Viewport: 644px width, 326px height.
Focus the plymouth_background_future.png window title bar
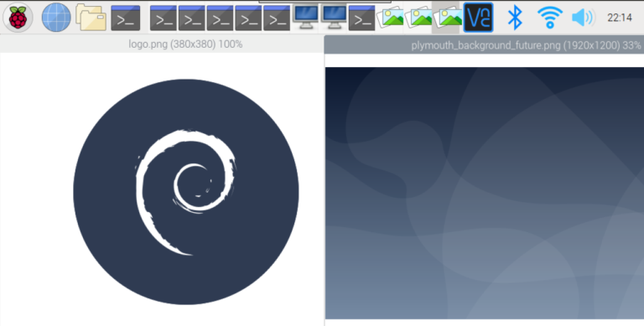(484, 44)
